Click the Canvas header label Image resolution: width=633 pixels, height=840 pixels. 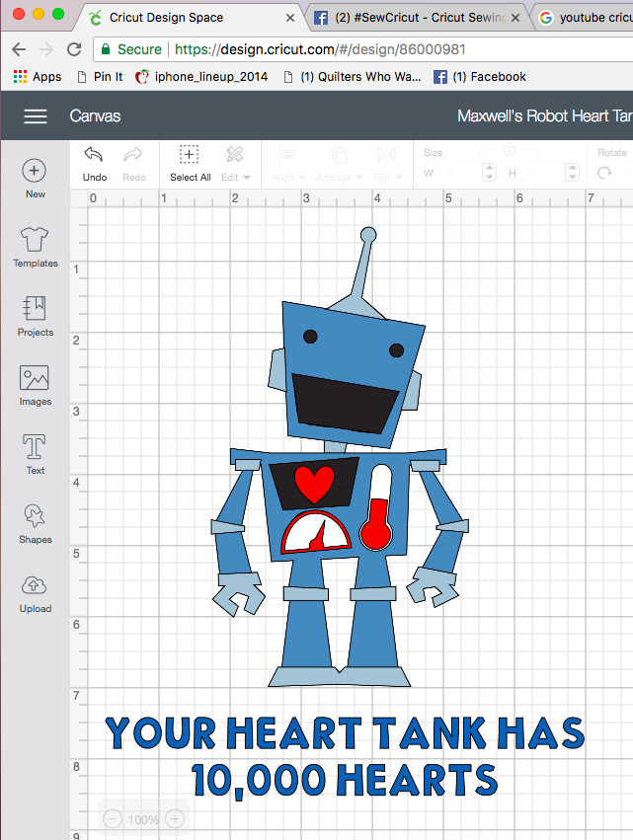click(x=95, y=116)
